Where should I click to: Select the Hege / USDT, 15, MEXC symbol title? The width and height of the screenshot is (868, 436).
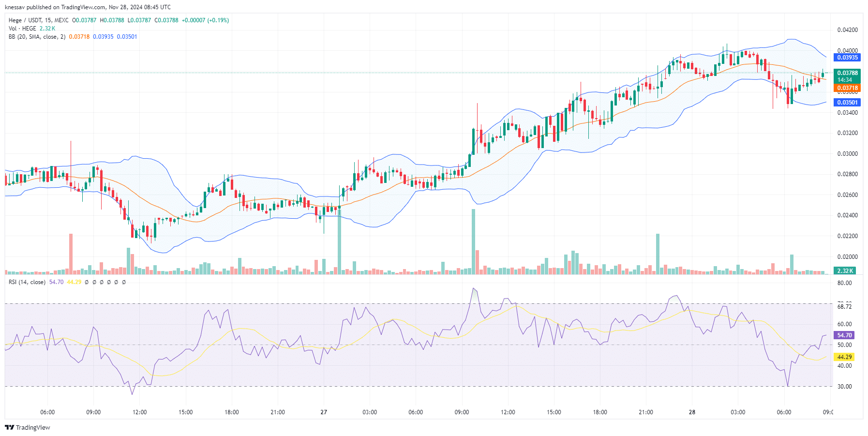[x=39, y=20]
